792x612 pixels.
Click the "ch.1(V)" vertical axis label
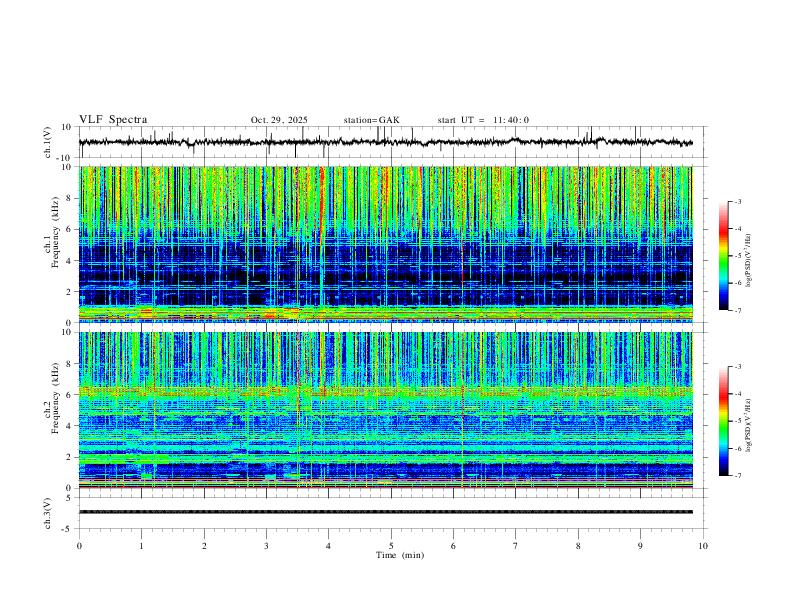click(48, 142)
